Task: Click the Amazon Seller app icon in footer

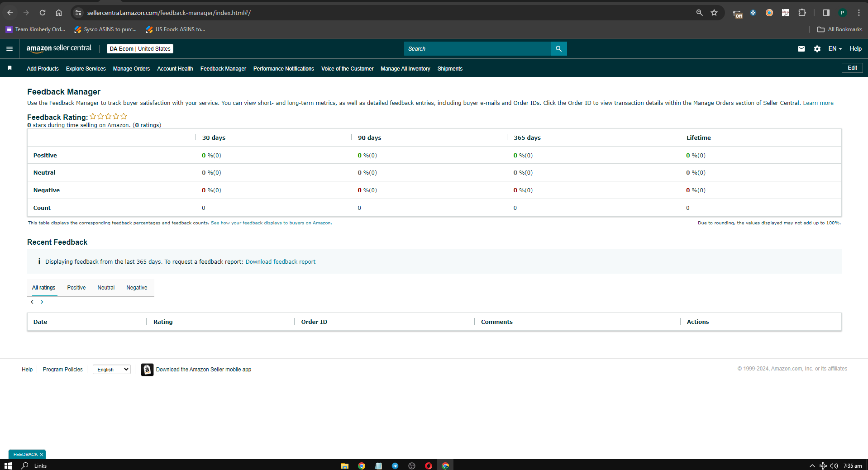Action: pyautogui.click(x=147, y=370)
